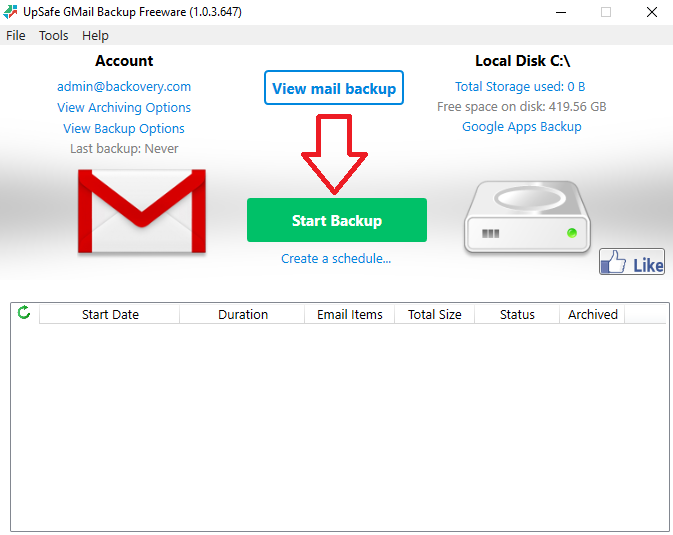Screen dimensions: 673x535
Task: Sort by Start Date column header
Action: 109,314
